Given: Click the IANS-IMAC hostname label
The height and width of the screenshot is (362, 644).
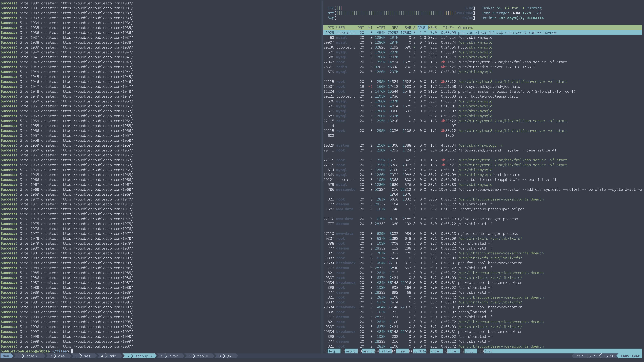Looking at the screenshot, I should point(630,356).
